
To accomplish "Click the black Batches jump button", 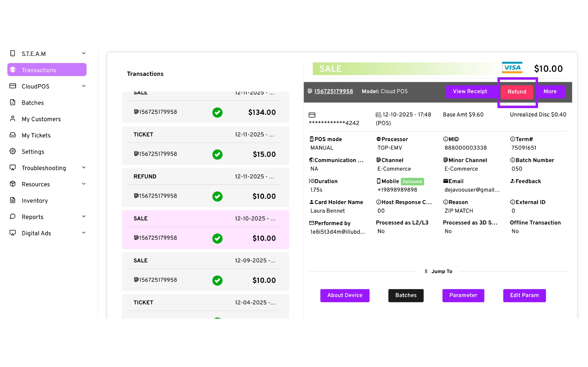I will [405, 295].
